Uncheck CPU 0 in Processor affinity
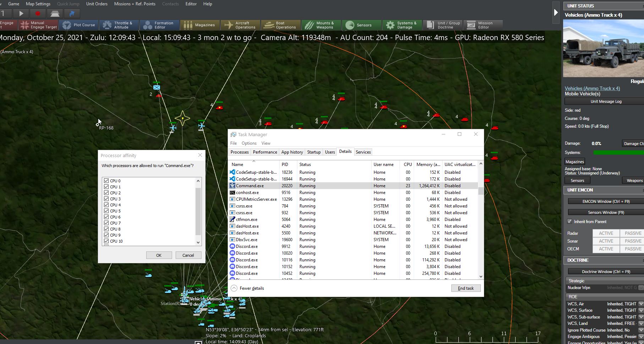Viewport: 644px width, 344px height. coord(106,181)
